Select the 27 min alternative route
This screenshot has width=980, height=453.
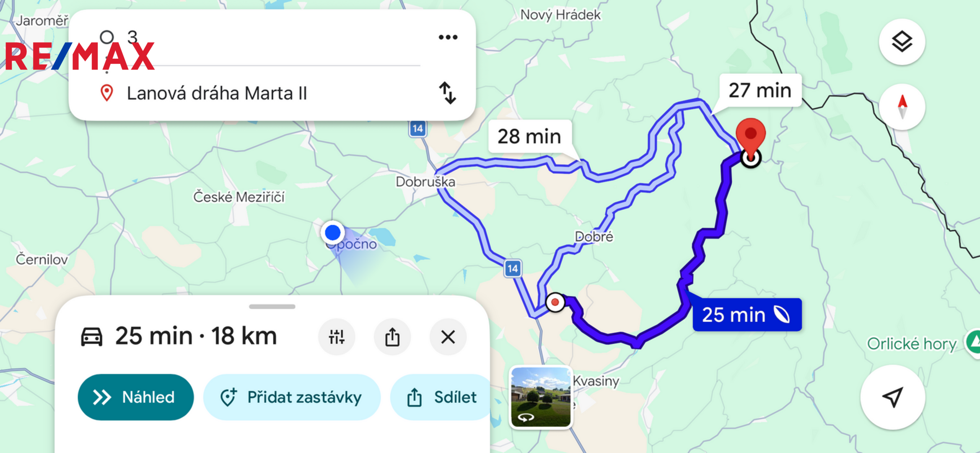pyautogui.click(x=760, y=91)
